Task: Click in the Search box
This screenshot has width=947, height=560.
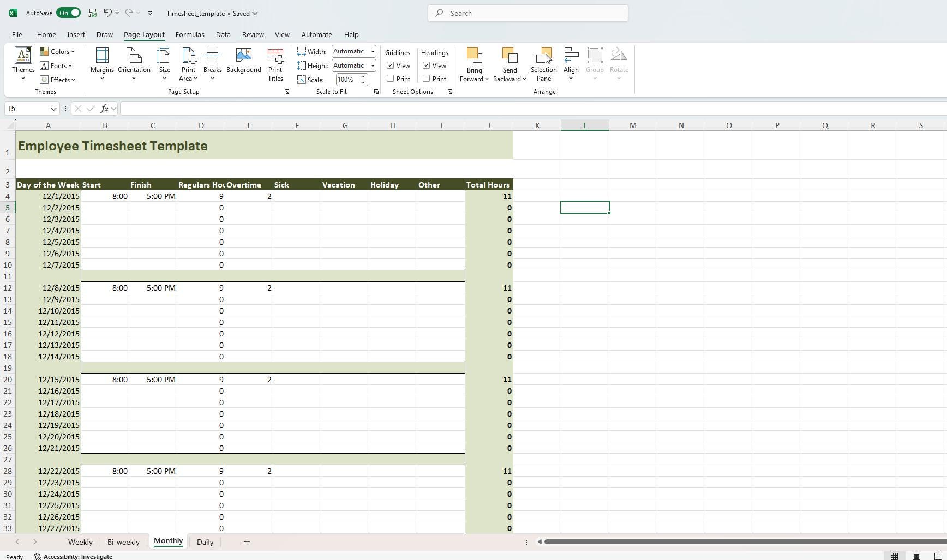Action: (x=528, y=13)
